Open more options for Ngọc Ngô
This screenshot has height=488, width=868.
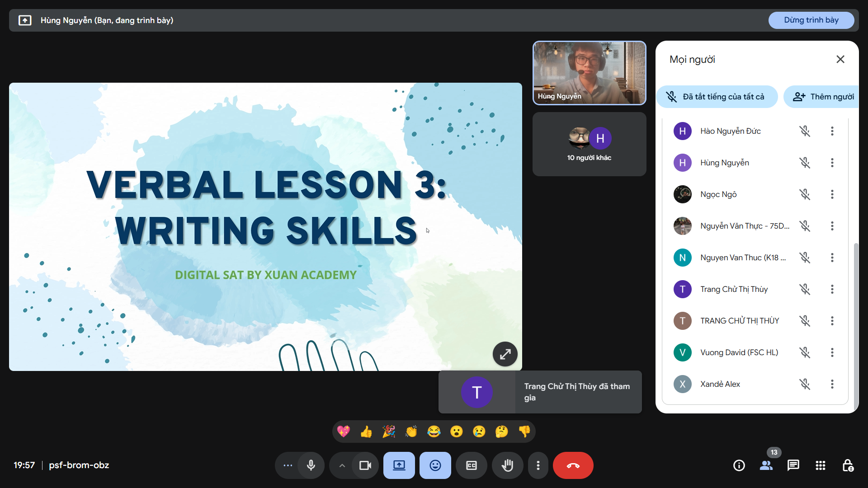tap(832, 194)
